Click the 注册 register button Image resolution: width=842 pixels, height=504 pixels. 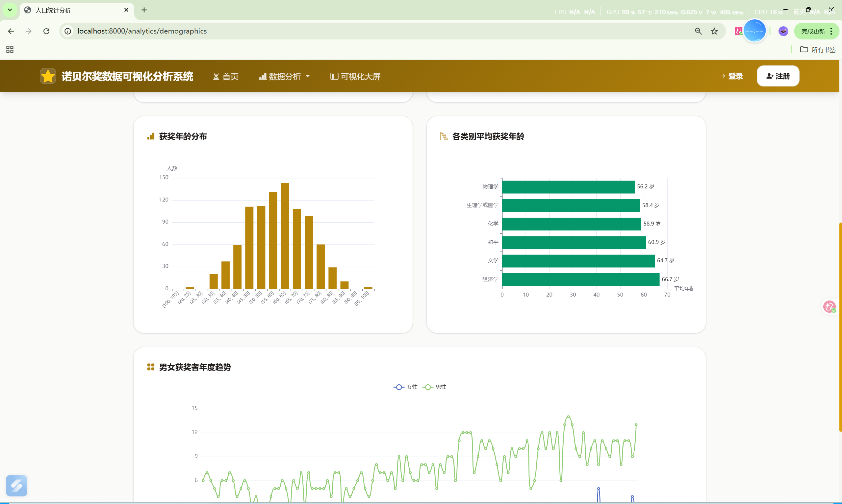tap(778, 76)
